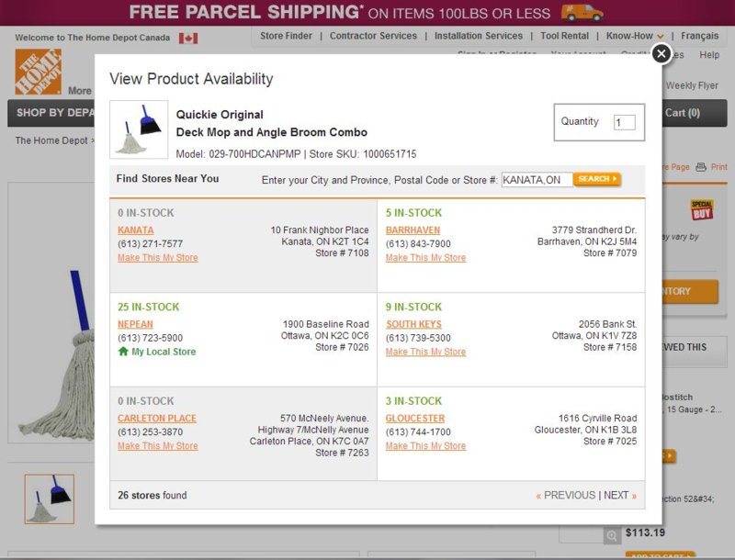Make Barrhaven my store
Viewport: 735px width, 560px height.
tap(425, 258)
